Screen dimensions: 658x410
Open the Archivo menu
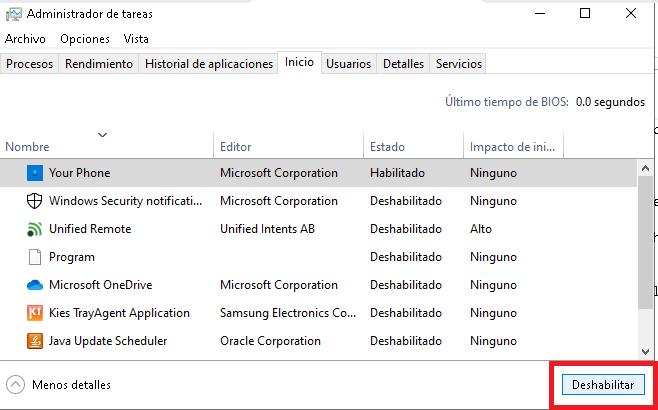click(25, 39)
